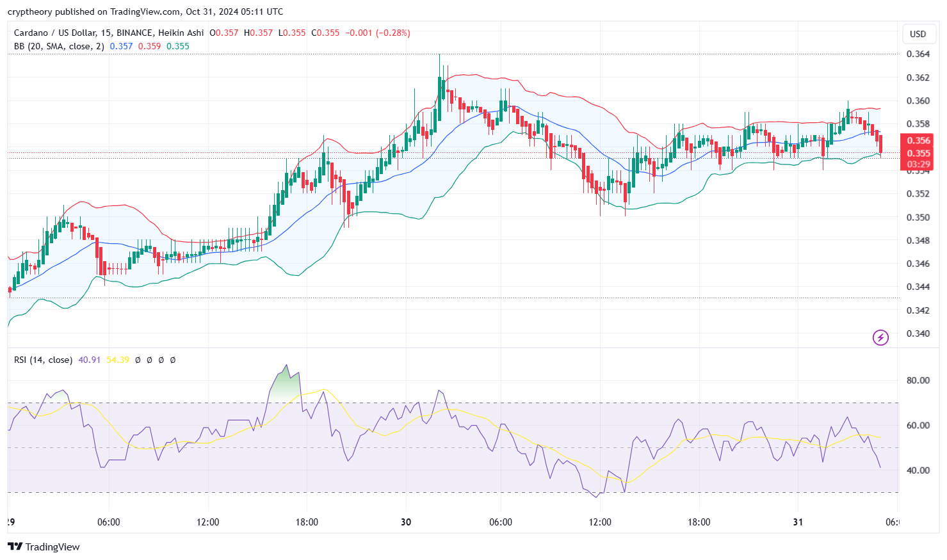Click the TradingView logo at bottom left

(44, 547)
